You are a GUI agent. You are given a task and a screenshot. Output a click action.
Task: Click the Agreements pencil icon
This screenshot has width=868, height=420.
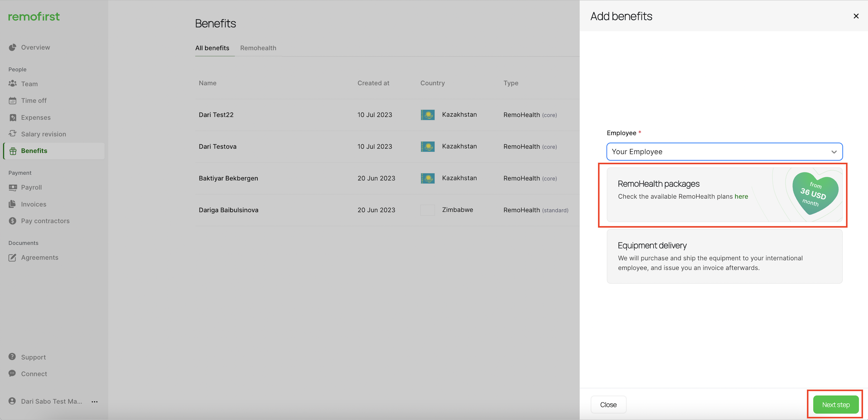tap(12, 258)
